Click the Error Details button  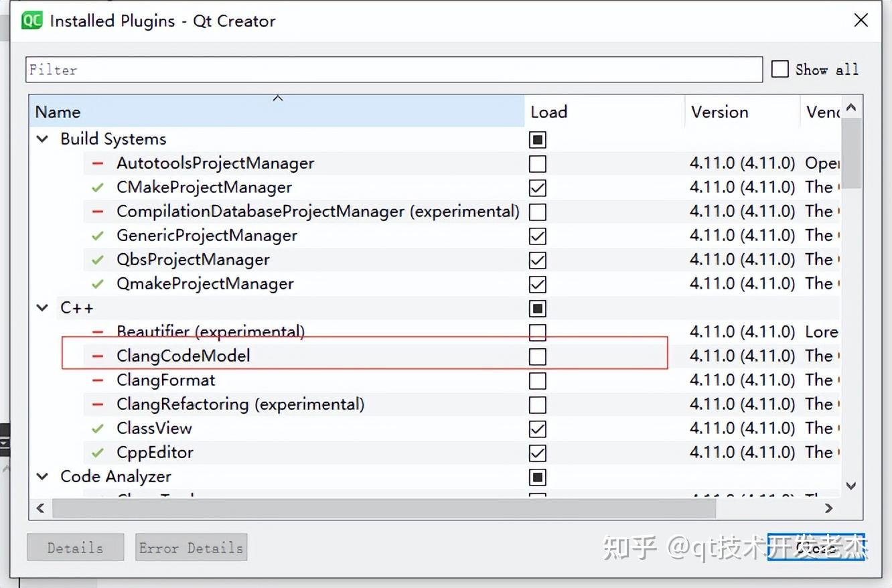[x=190, y=547]
